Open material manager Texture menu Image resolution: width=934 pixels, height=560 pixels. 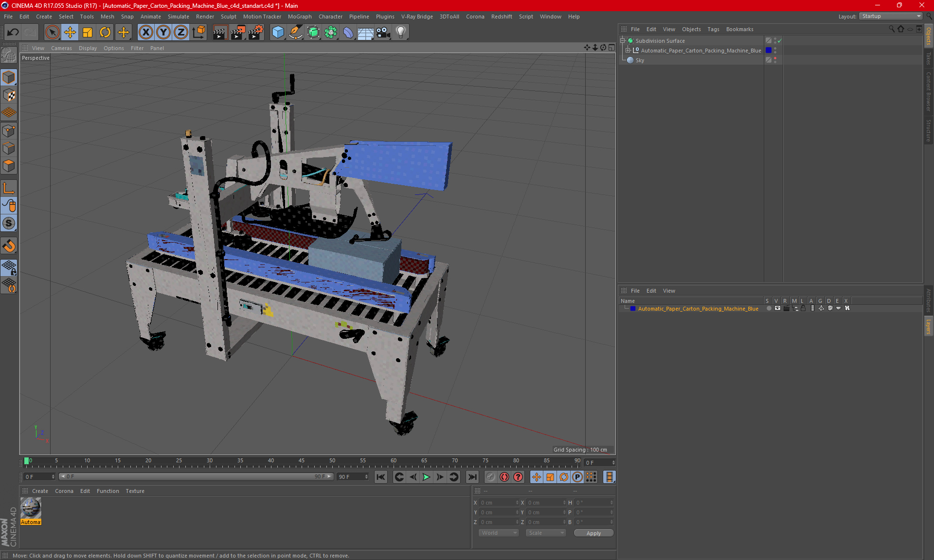coord(135,491)
